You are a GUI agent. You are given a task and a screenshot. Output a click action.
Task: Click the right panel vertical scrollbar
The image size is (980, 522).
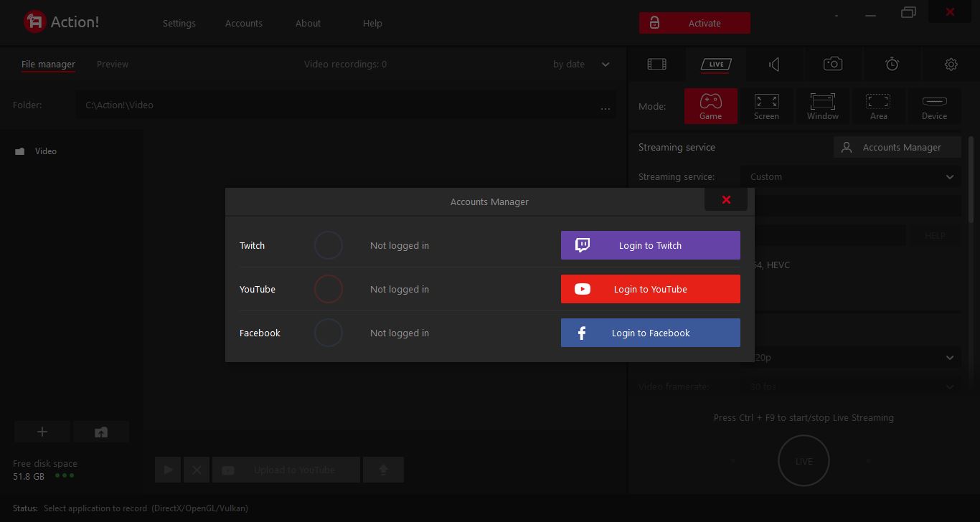click(971, 179)
